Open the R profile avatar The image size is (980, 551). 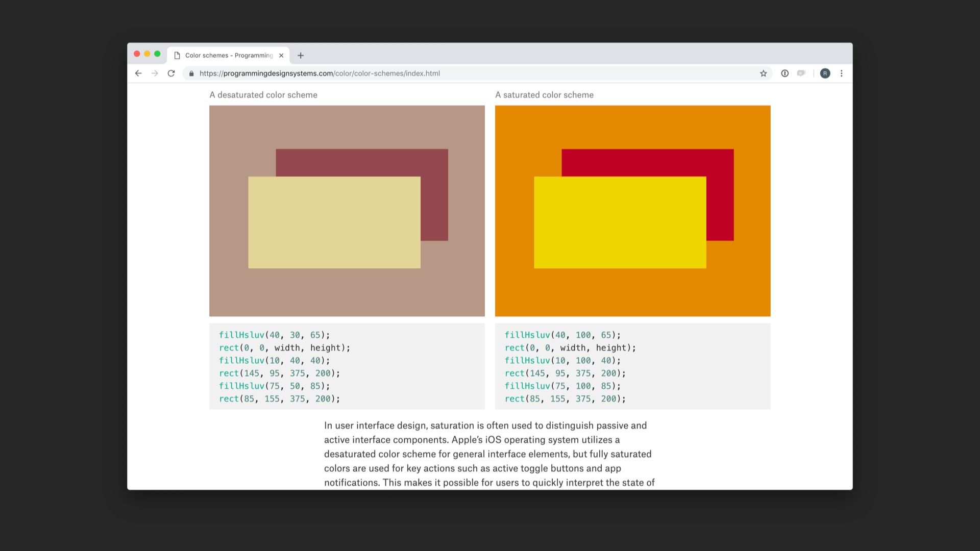825,73
